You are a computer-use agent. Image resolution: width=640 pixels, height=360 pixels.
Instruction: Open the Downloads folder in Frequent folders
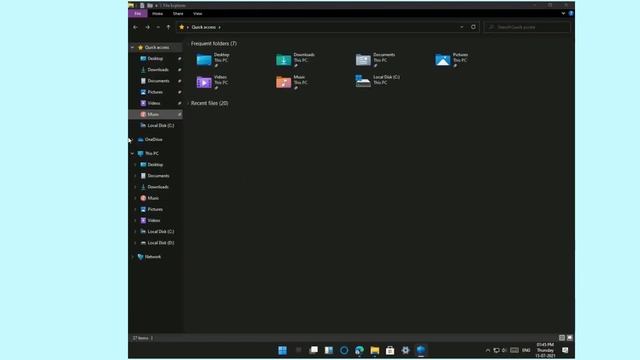(296, 60)
